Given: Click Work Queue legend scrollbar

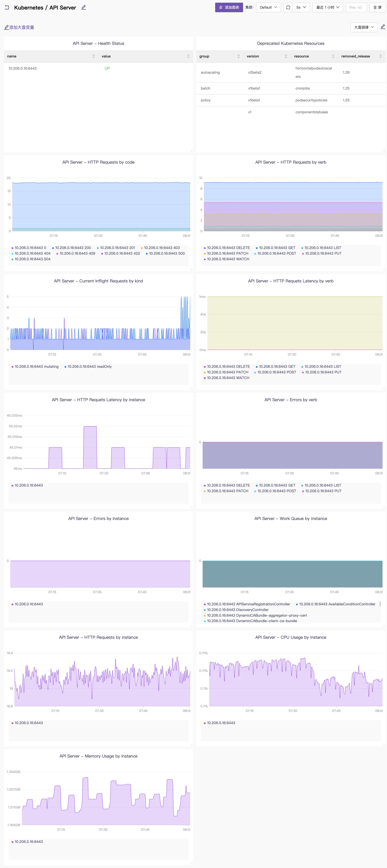Looking at the screenshot, I should (x=380, y=604).
